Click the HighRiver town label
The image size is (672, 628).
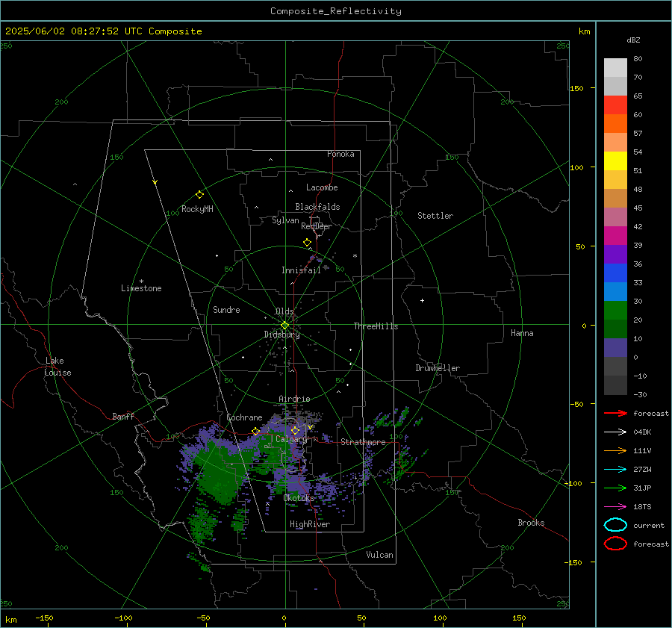tap(310, 524)
